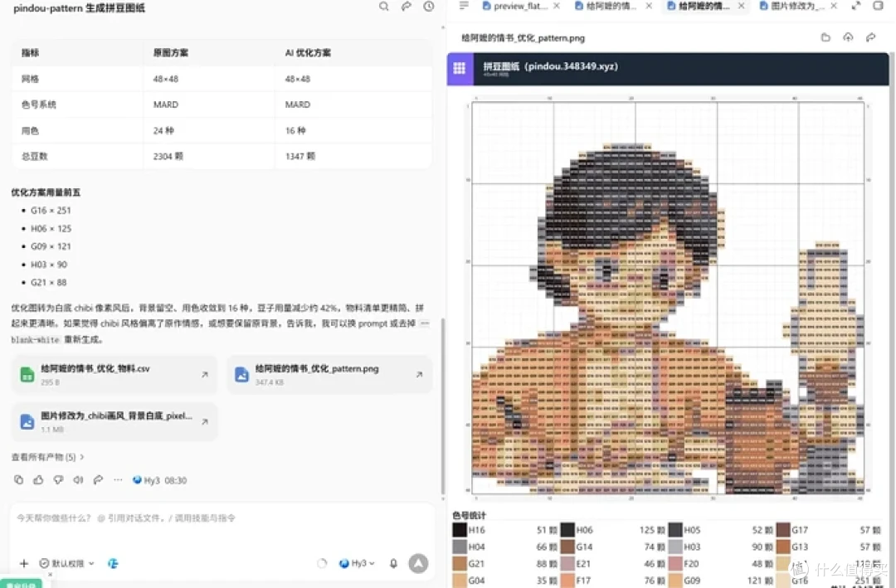Read the reply aloud with speaker icon
Image resolution: width=896 pixels, height=588 pixels.
coord(78,480)
